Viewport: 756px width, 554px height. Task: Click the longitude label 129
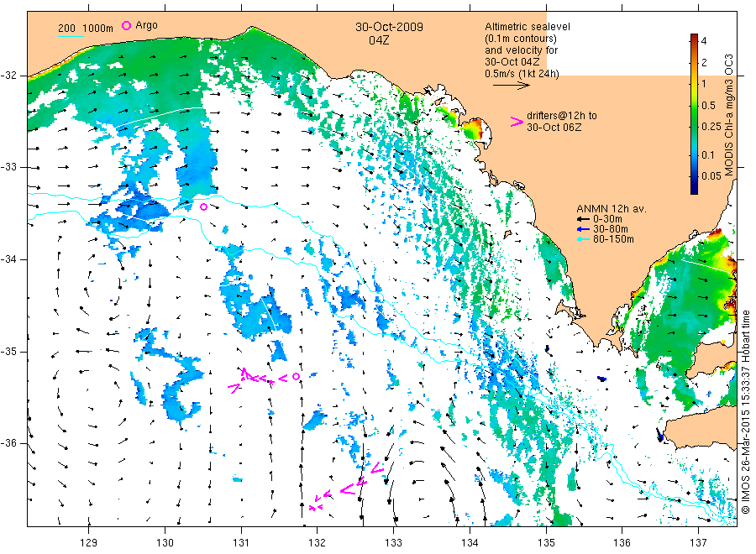[x=89, y=543]
